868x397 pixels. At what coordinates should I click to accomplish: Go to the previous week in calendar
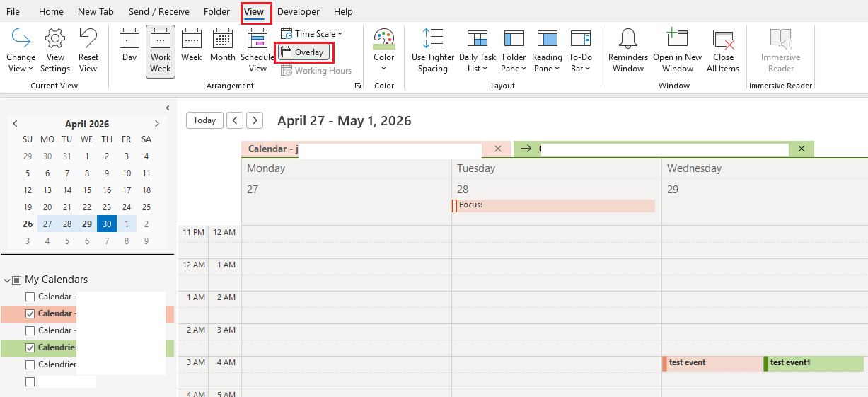pos(235,120)
